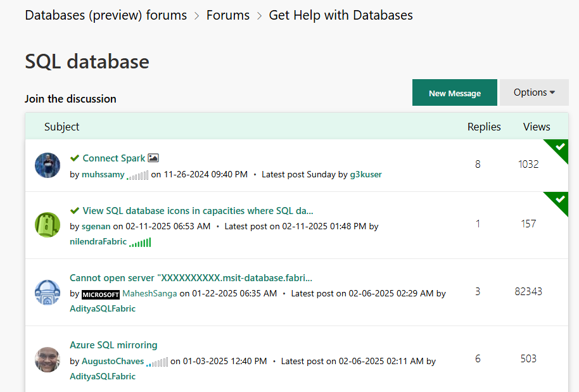Open the Connect Spark thread
579x392 pixels.
point(114,158)
